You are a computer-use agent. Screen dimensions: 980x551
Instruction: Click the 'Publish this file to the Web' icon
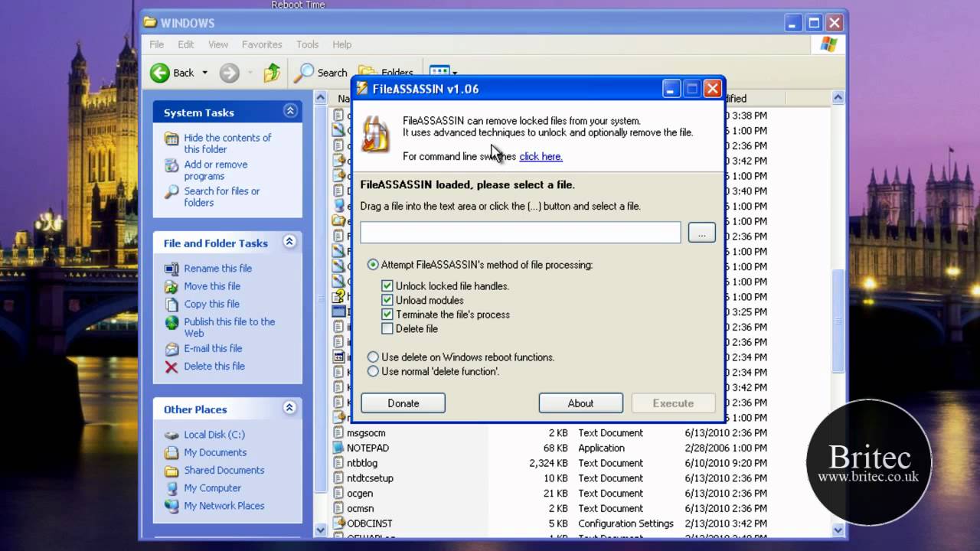click(171, 322)
